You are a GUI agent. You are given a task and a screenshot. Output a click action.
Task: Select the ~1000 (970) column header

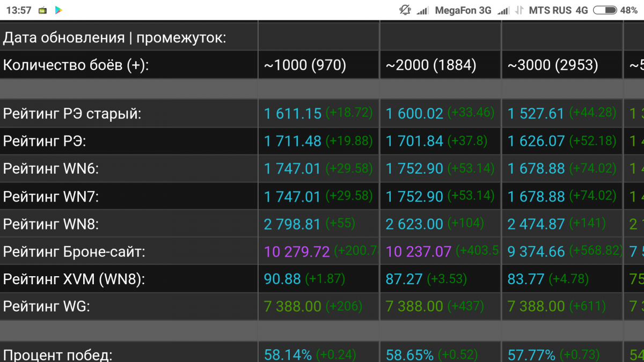(305, 65)
